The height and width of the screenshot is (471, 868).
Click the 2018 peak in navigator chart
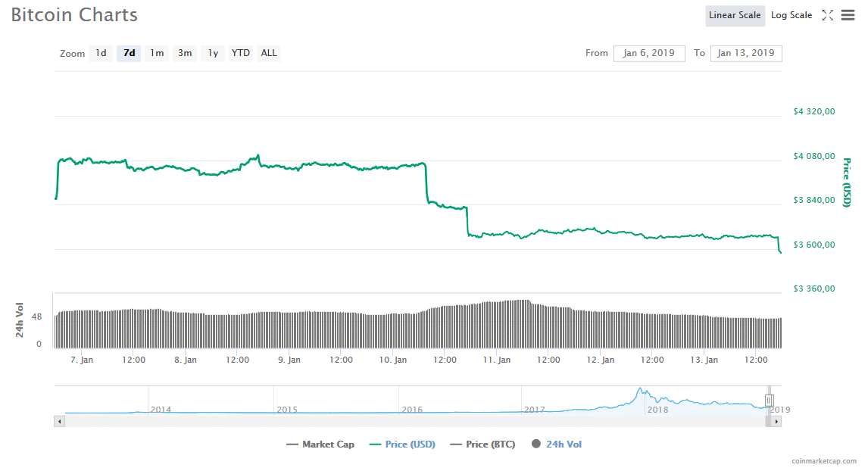[641, 390]
